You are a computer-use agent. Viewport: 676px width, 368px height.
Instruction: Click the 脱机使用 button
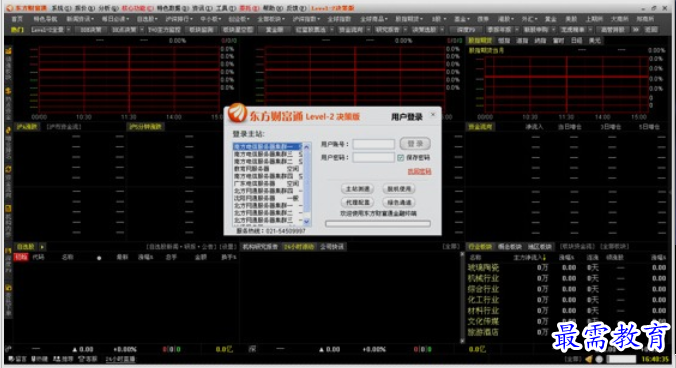pos(399,189)
